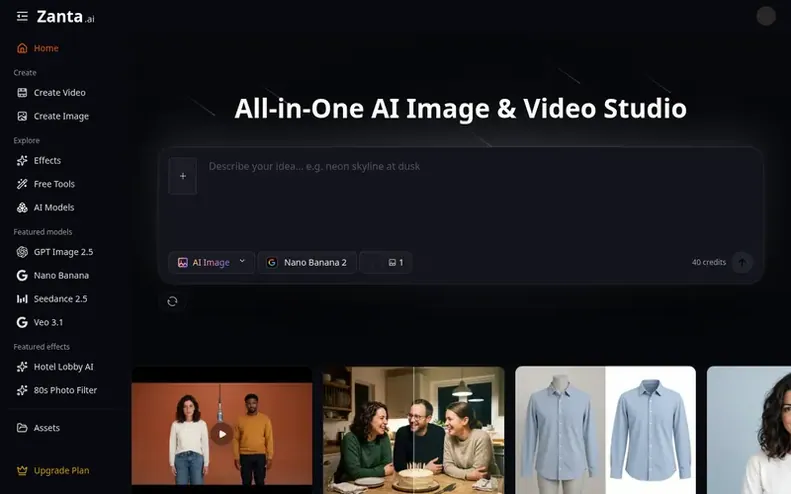Click the refresh suggestions icon
This screenshot has width=791, height=494.
click(172, 301)
